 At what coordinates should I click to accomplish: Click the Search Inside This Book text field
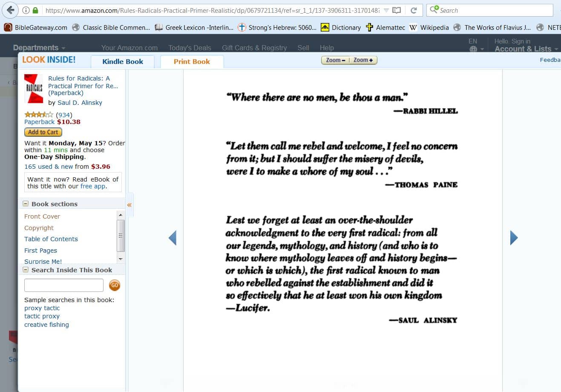pyautogui.click(x=64, y=285)
